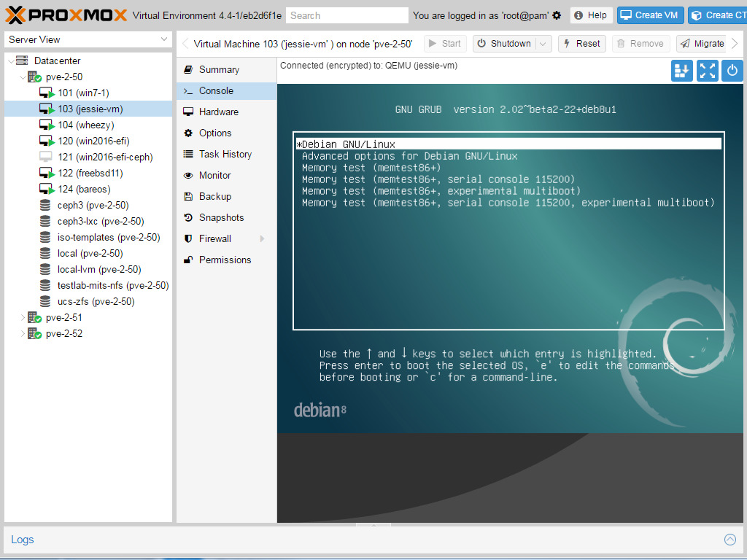Expand the Firewall submenu arrow
The width and height of the screenshot is (747, 560).
[x=262, y=238]
